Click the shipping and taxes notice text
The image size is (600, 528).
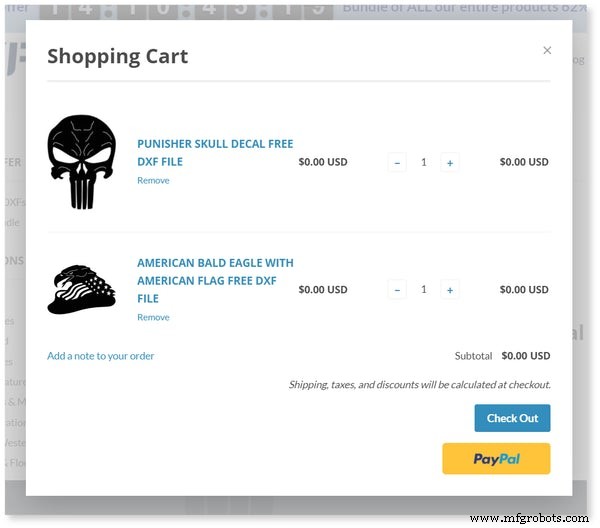(x=419, y=385)
